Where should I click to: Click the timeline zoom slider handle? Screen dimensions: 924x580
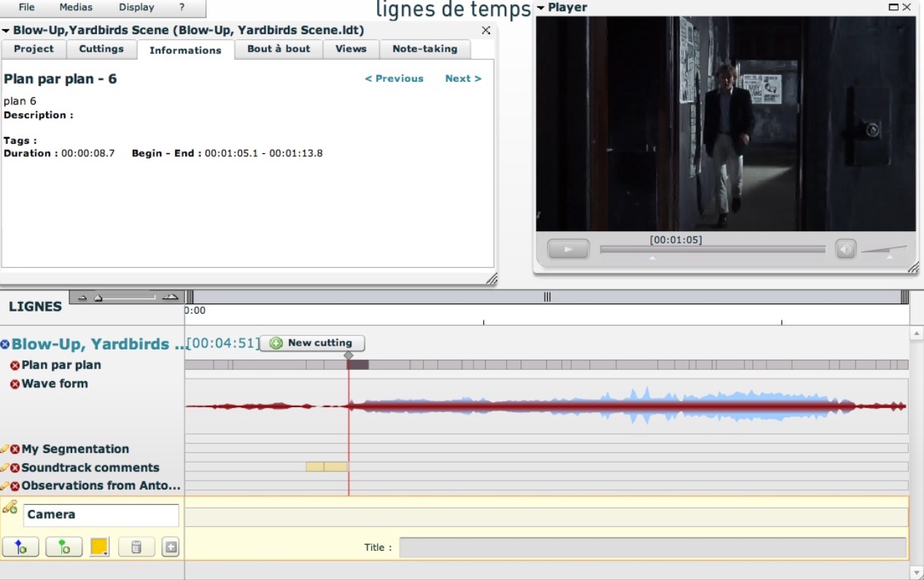click(99, 298)
